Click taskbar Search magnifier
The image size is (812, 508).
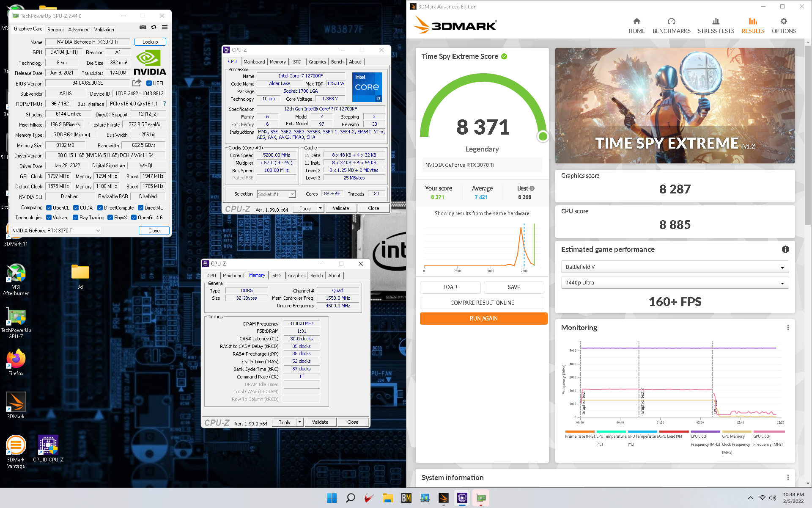(351, 498)
